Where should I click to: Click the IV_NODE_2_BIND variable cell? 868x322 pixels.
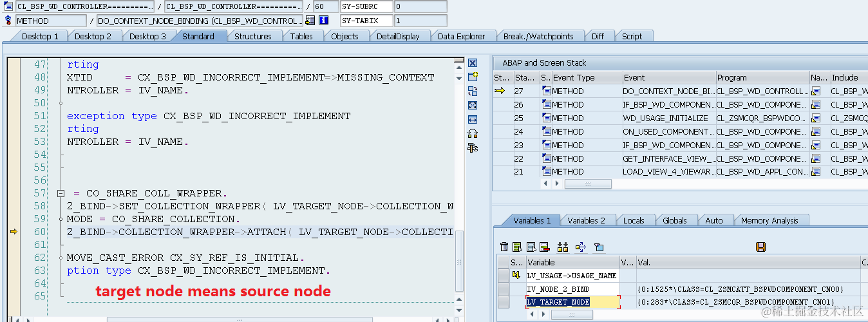pyautogui.click(x=572, y=289)
